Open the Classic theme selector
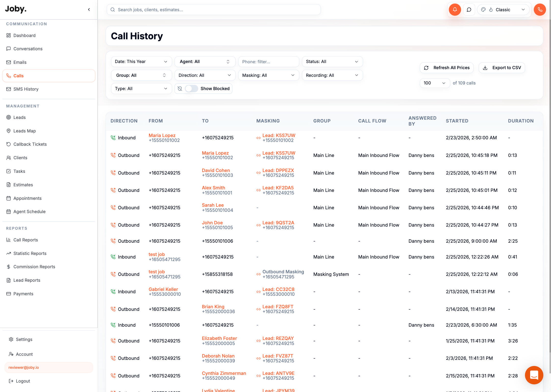This screenshot has width=551, height=392. (x=504, y=10)
